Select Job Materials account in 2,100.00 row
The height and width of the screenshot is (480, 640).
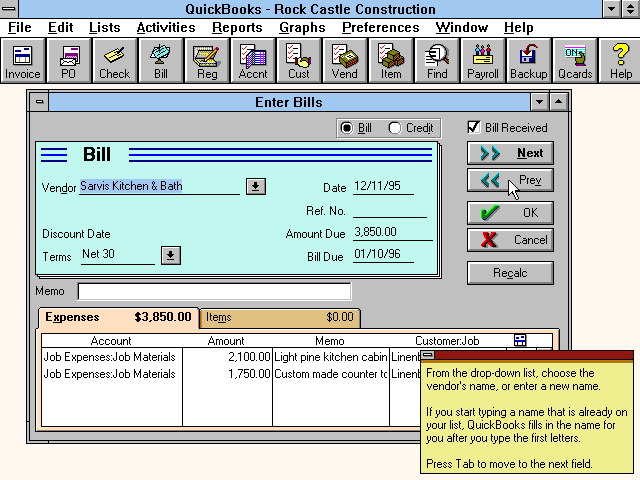click(112, 357)
